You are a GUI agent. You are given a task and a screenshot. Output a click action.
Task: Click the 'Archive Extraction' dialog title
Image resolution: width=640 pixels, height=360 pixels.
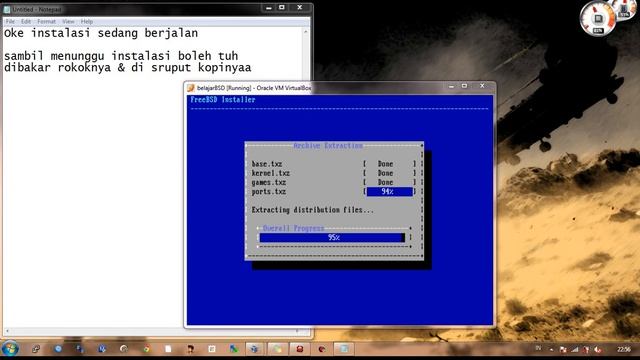click(x=328, y=146)
